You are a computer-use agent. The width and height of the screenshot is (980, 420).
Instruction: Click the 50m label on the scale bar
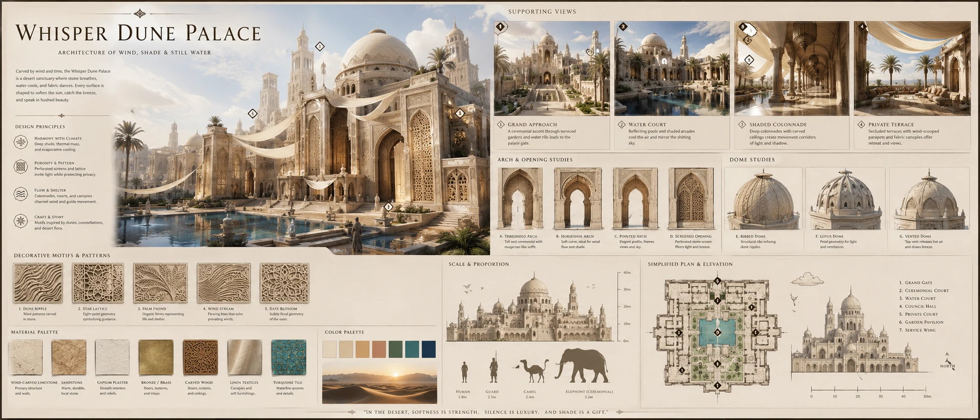click(927, 396)
